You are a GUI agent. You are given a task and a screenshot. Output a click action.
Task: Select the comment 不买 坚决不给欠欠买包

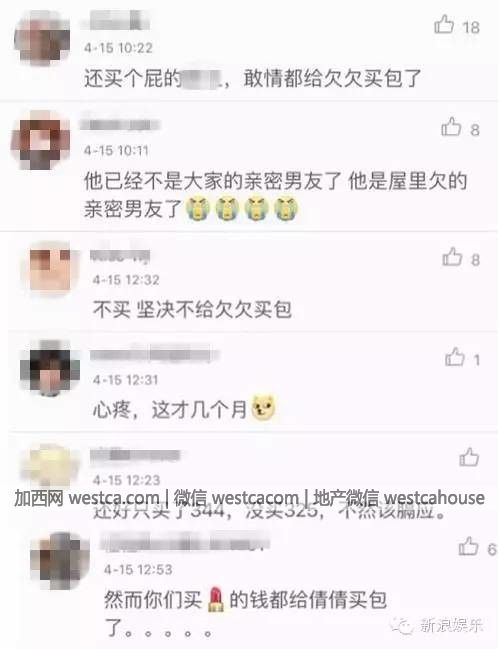pyautogui.click(x=192, y=309)
